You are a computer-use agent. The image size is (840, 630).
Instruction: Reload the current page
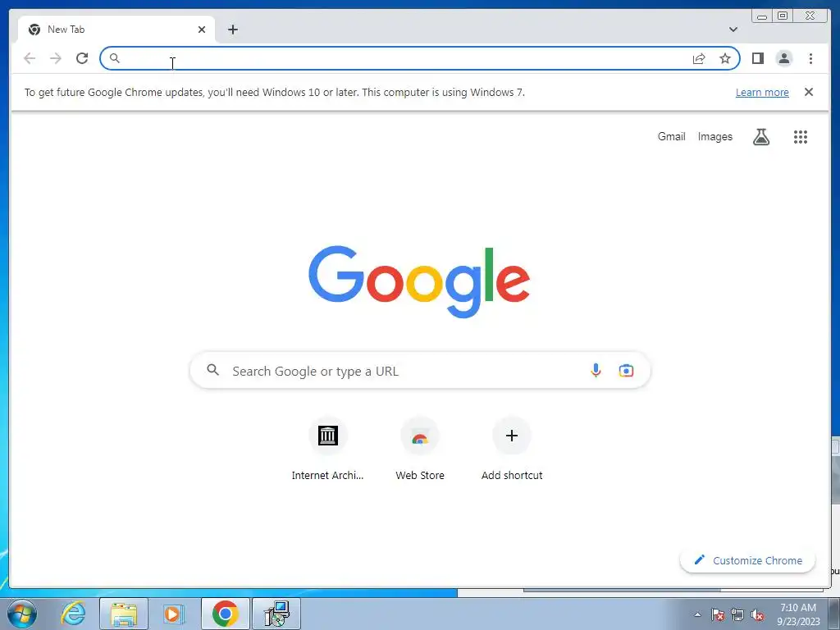[82, 58]
